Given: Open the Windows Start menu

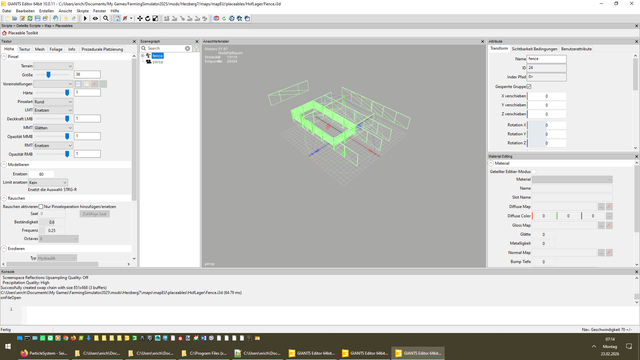Looking at the screenshot, I should point(8,346).
